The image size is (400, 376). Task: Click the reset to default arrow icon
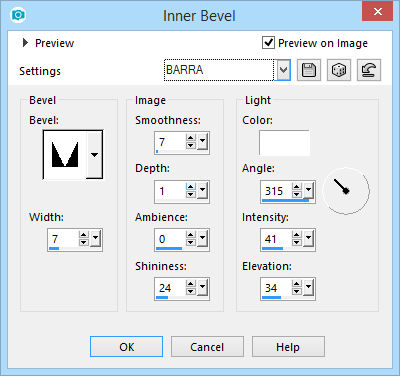[369, 70]
